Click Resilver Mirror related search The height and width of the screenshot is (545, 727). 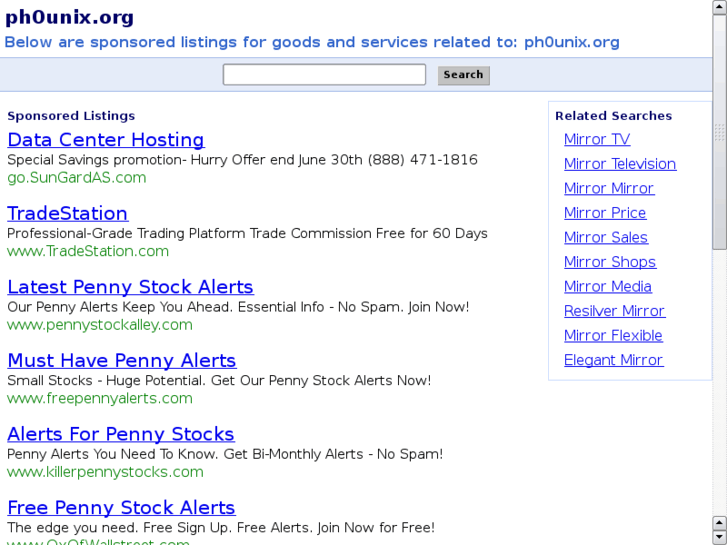614,311
